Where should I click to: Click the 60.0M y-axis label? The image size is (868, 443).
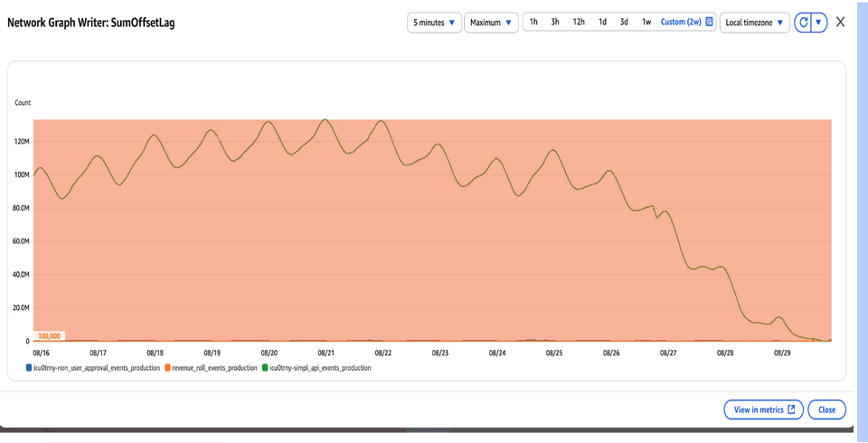pos(21,241)
